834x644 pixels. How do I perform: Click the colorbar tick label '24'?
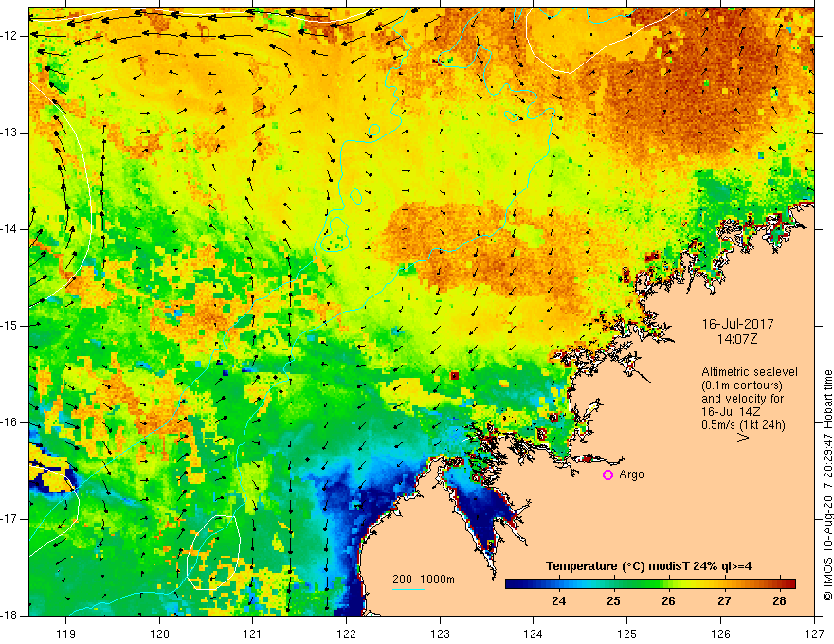pyautogui.click(x=558, y=601)
